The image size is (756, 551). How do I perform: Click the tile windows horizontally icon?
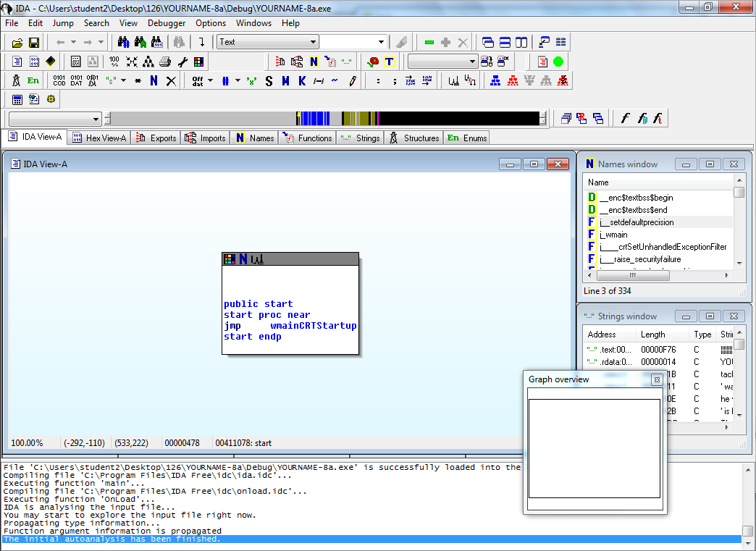pos(505,43)
